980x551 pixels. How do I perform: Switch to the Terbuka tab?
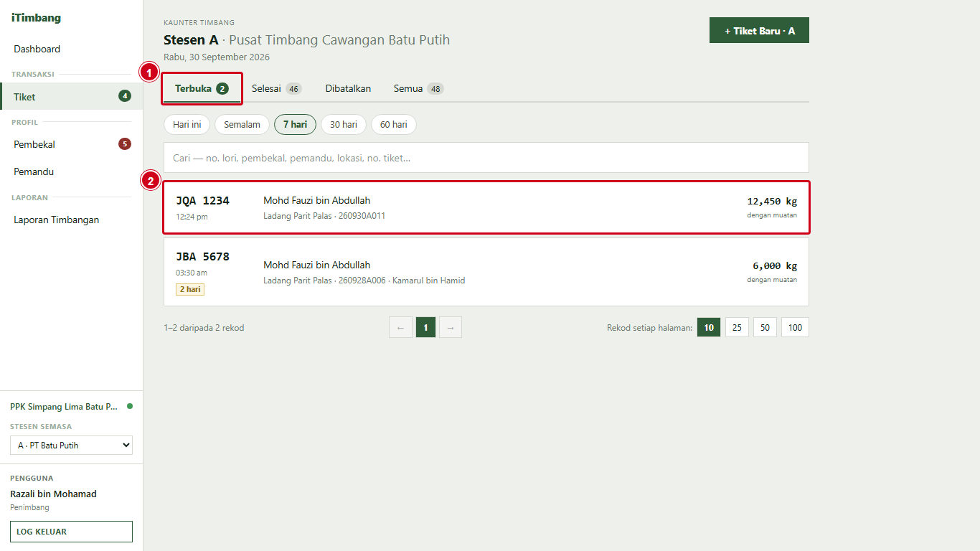coord(202,89)
